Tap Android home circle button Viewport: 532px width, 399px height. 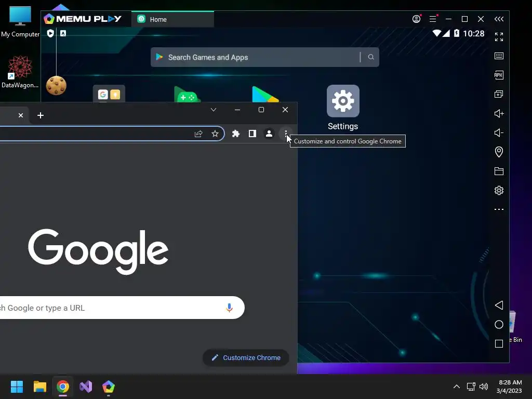(499, 324)
